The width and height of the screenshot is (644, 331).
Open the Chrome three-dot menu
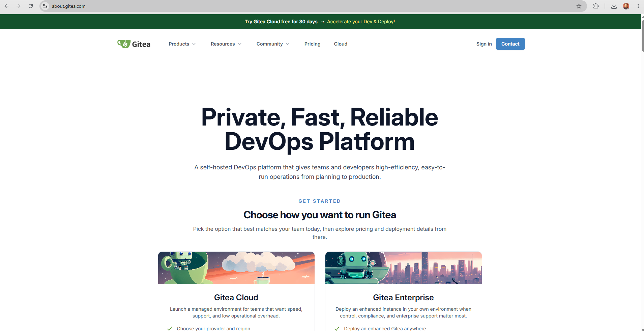coord(638,6)
